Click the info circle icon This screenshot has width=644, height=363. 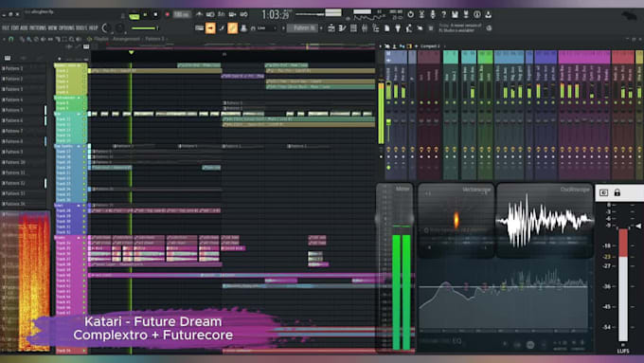(x=477, y=14)
